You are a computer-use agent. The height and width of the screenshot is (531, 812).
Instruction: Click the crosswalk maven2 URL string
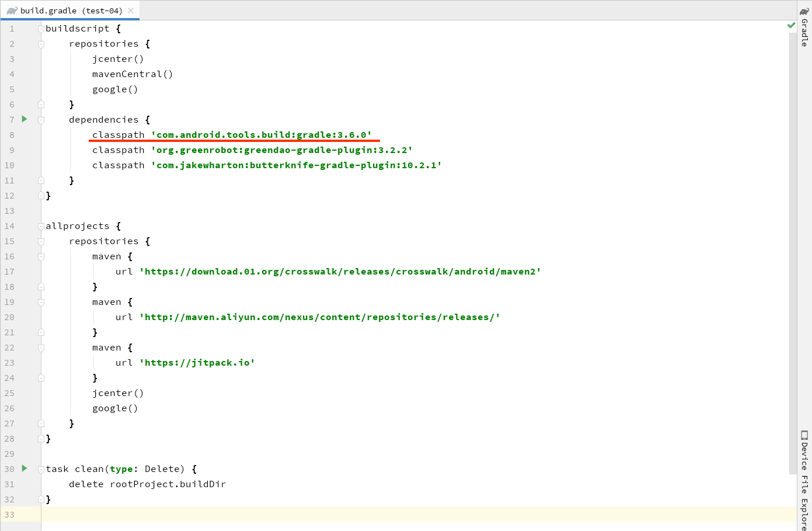click(340, 272)
